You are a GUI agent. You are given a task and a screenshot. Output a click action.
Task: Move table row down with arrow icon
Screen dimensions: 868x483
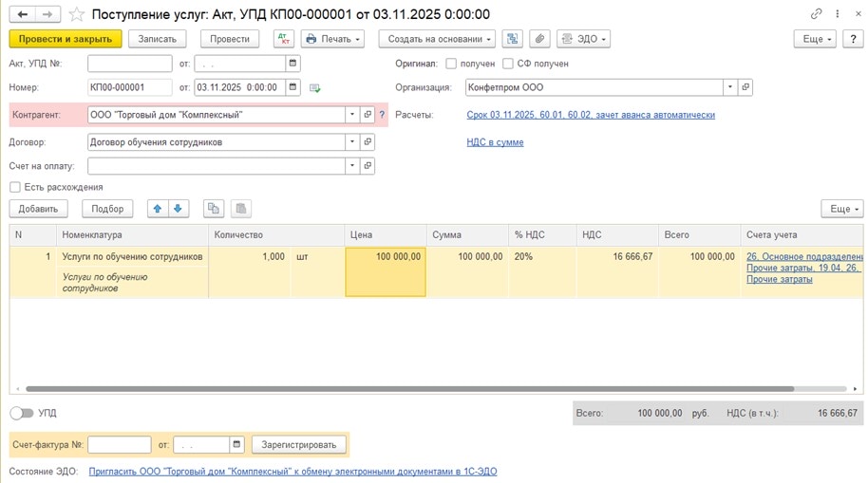pos(178,209)
